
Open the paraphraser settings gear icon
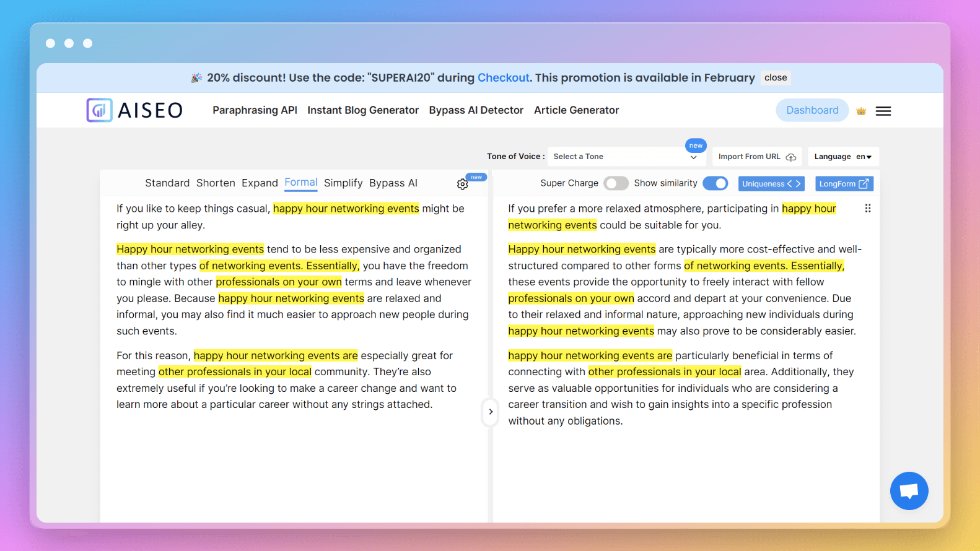pyautogui.click(x=462, y=184)
